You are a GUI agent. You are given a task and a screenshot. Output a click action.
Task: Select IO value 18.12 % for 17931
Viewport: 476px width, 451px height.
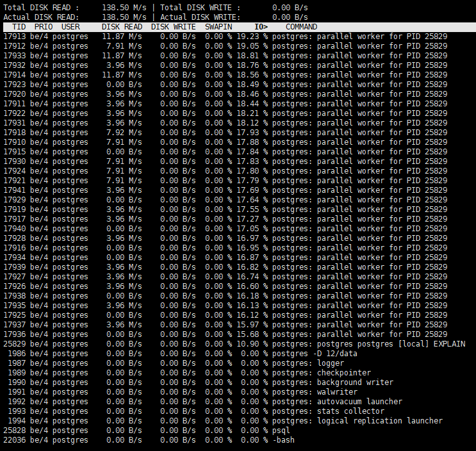[252, 123]
